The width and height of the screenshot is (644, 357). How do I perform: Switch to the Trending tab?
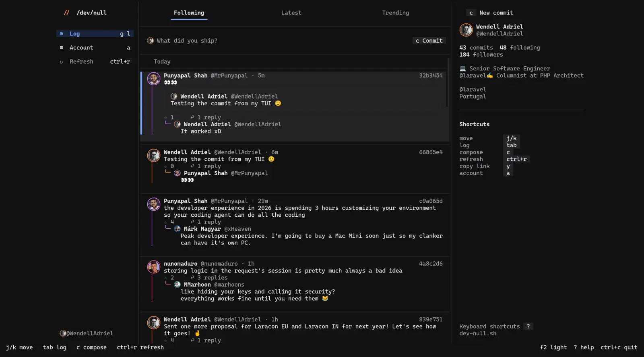[x=395, y=13]
